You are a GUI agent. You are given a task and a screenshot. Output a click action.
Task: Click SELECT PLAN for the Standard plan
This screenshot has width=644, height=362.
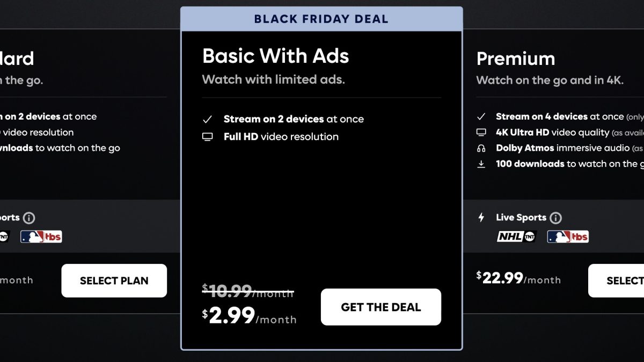coord(114,280)
